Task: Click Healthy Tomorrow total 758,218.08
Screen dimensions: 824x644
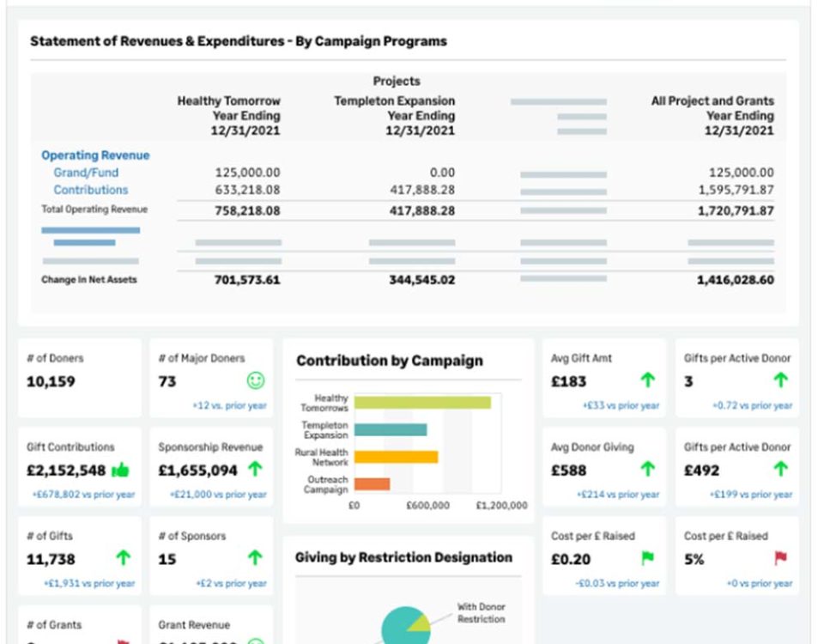Action: click(x=247, y=211)
